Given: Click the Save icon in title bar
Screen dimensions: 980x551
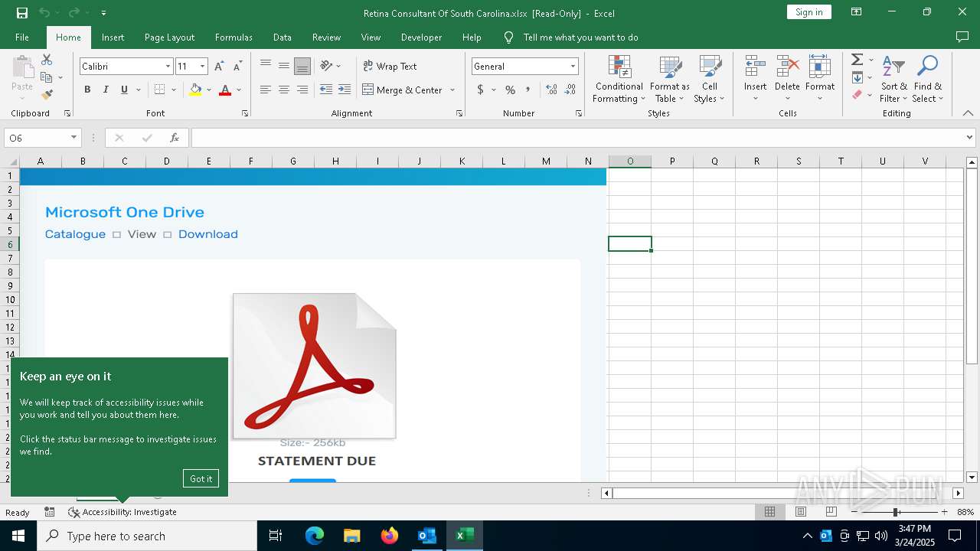Looking at the screenshot, I should tap(21, 12).
